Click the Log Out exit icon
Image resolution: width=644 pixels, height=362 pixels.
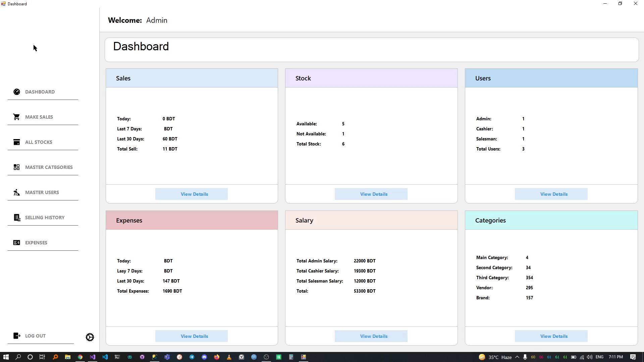pos(16,336)
